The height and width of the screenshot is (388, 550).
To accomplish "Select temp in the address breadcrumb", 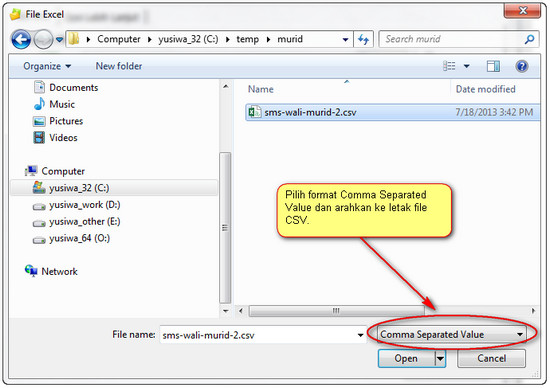I will (x=247, y=39).
